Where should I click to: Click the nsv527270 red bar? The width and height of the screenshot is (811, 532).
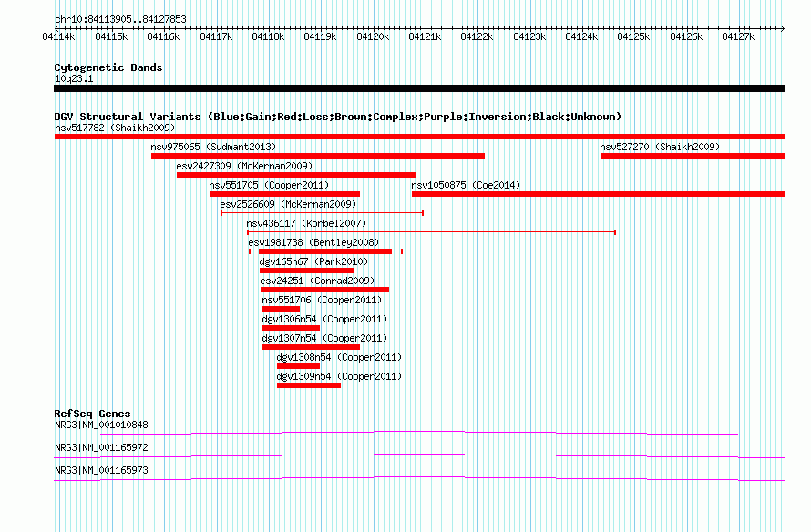tap(693, 156)
